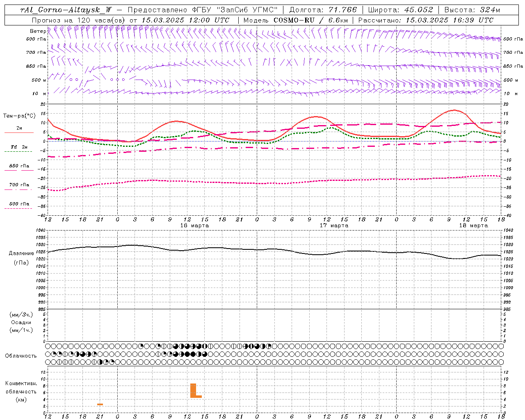Select the computed time 15.03.2025 16:39 UTC

coord(450,20)
